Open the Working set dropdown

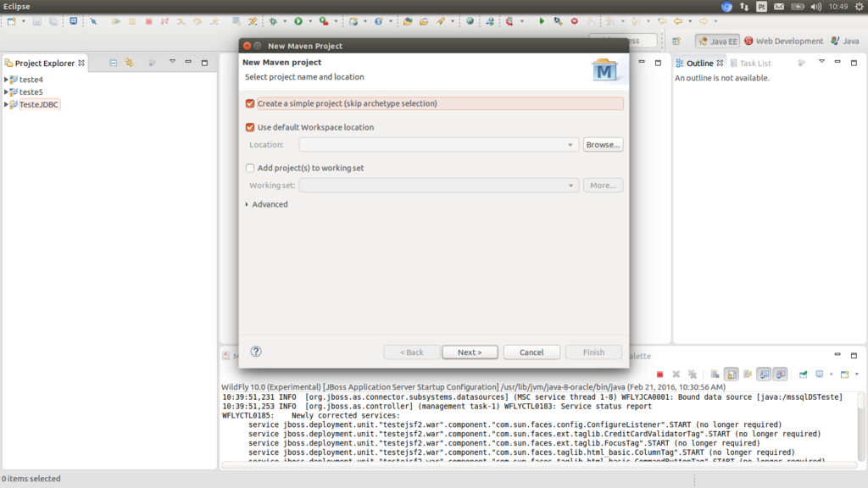click(569, 185)
